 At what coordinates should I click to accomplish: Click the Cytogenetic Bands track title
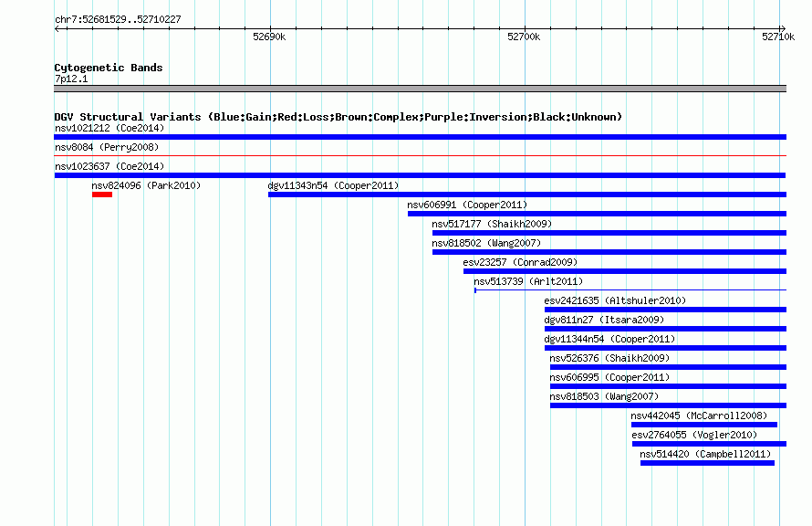pyautogui.click(x=109, y=68)
